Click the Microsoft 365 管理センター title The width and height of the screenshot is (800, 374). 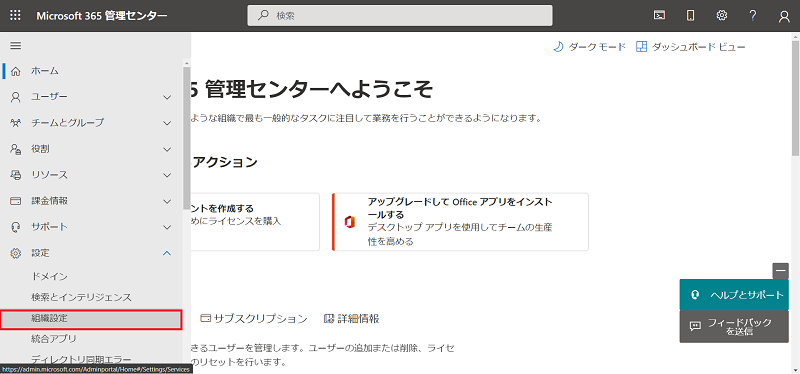coord(102,16)
